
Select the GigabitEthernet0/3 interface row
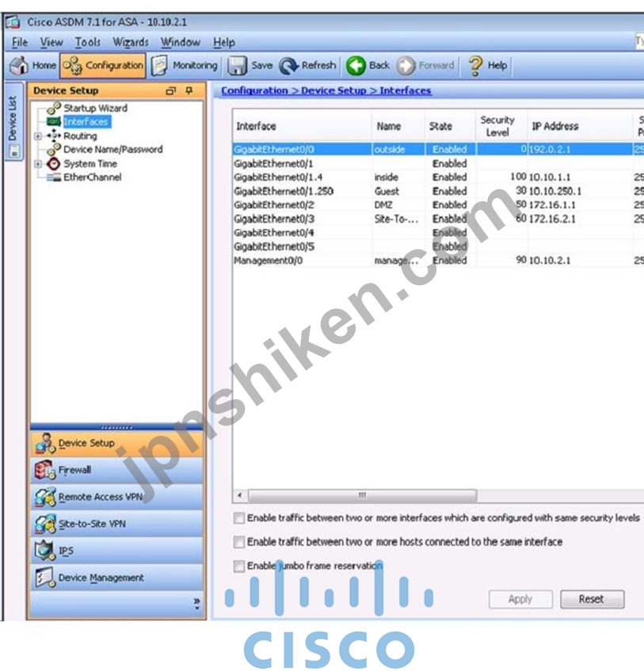438,219
